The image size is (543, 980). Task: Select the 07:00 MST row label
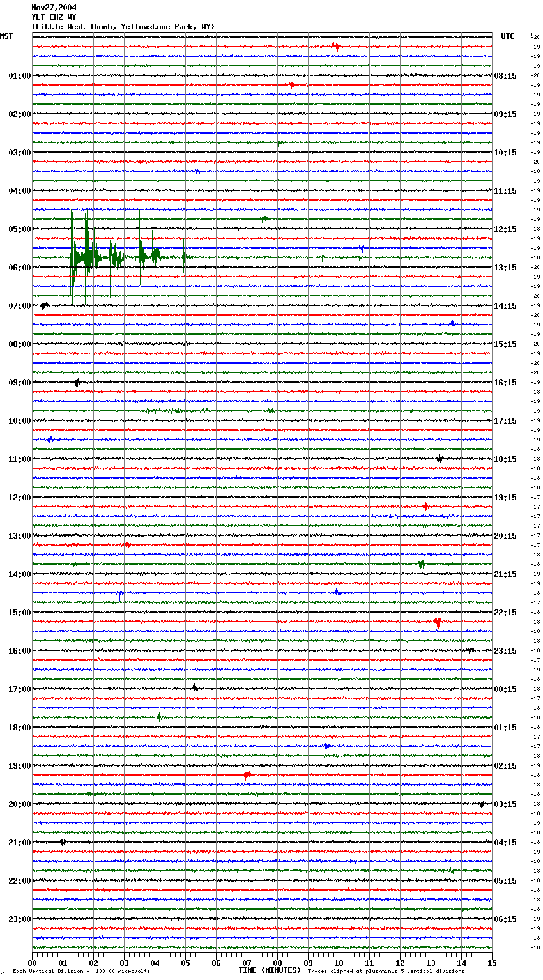pyautogui.click(x=20, y=306)
